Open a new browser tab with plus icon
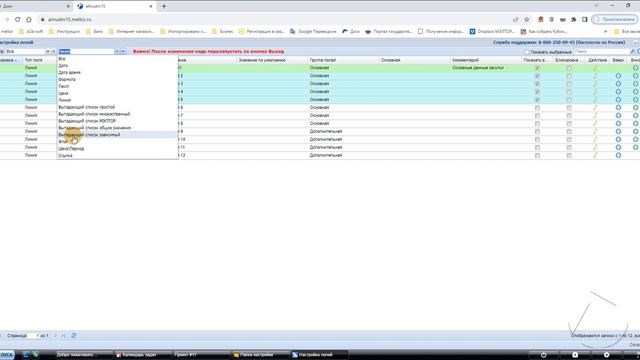Image resolution: width=640 pixels, height=360 pixels. point(164,6)
